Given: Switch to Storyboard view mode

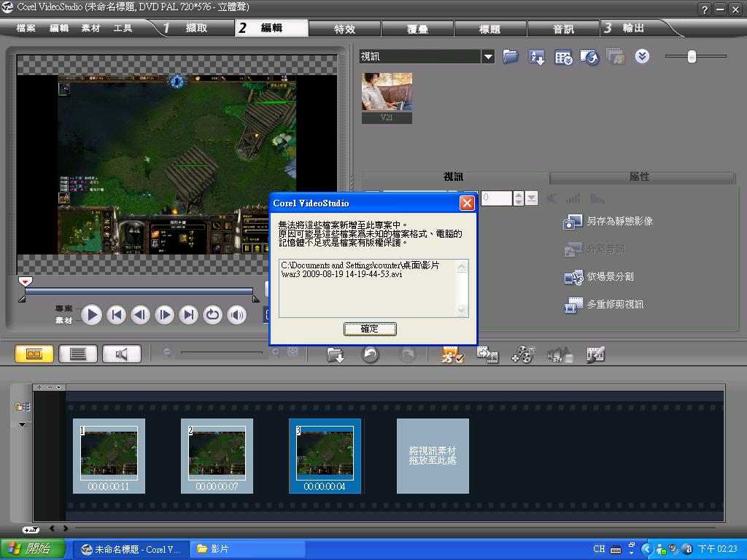Looking at the screenshot, I should tap(34, 354).
